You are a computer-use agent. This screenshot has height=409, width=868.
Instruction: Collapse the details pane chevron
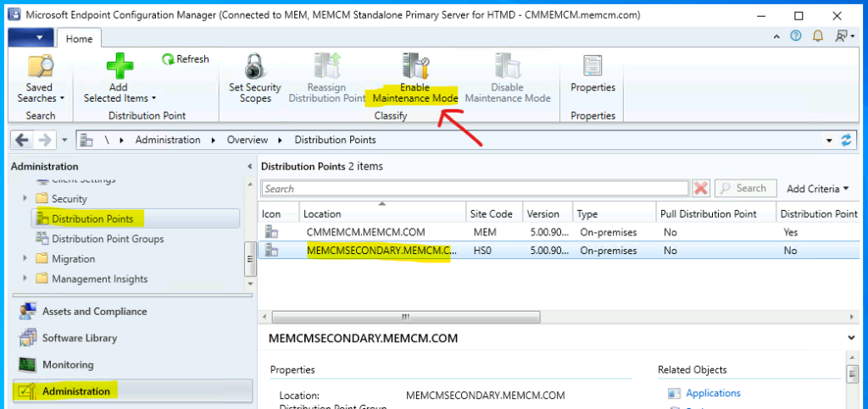pyautogui.click(x=851, y=336)
